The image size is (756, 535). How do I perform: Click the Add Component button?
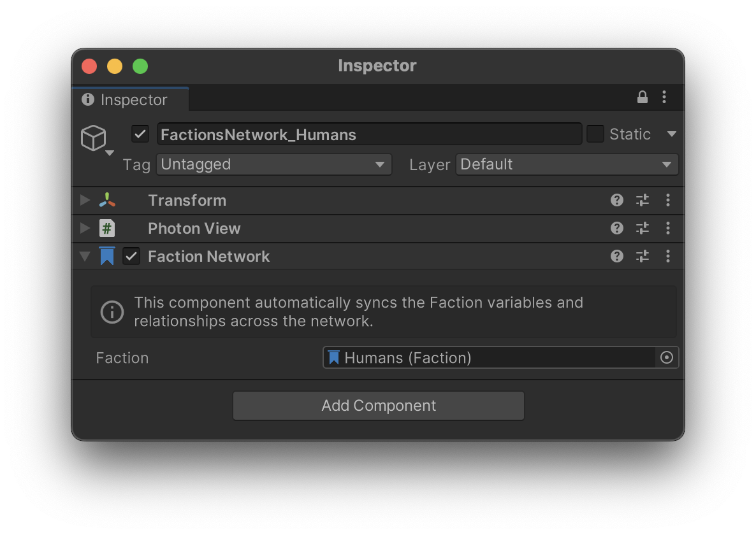coord(379,406)
